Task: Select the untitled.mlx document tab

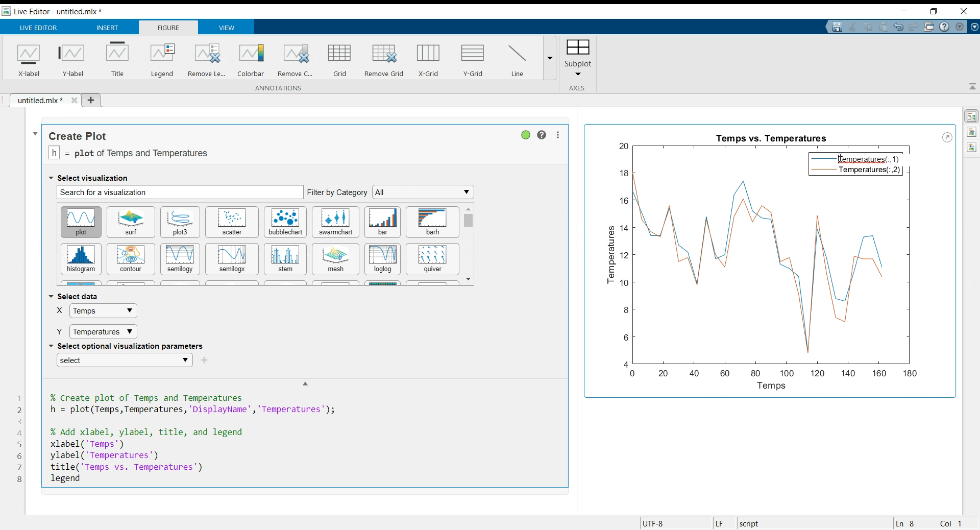Action: [x=40, y=100]
